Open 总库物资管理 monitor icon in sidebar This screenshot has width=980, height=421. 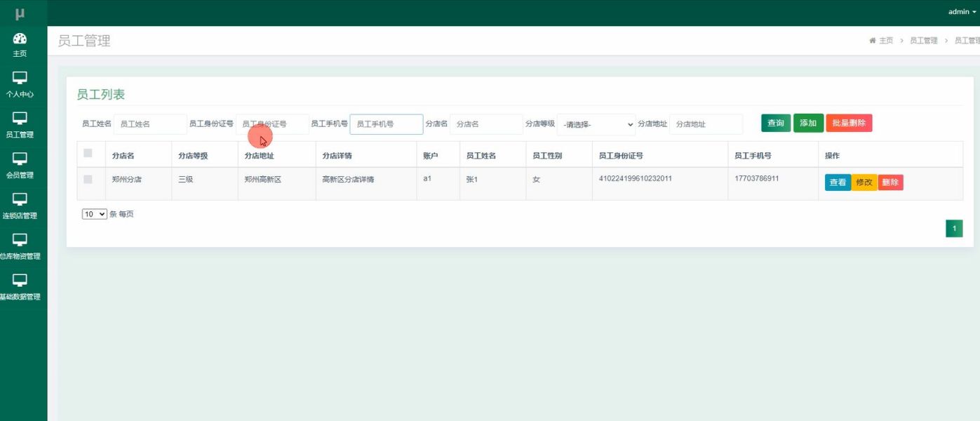pyautogui.click(x=20, y=241)
